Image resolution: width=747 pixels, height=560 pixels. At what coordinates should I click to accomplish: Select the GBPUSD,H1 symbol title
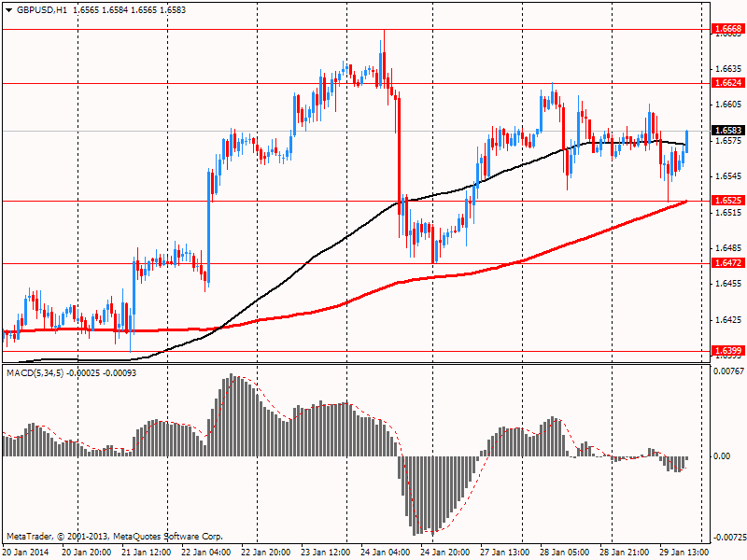tap(42, 10)
